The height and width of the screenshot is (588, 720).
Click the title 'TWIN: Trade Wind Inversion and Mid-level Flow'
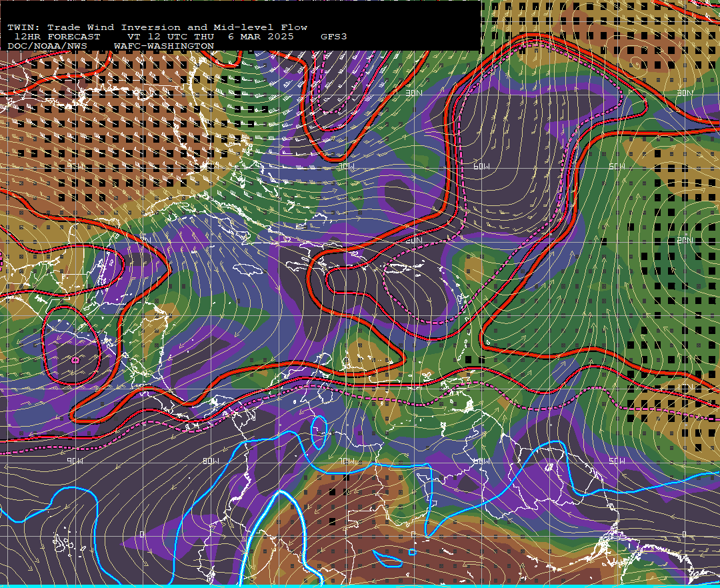[x=157, y=27]
